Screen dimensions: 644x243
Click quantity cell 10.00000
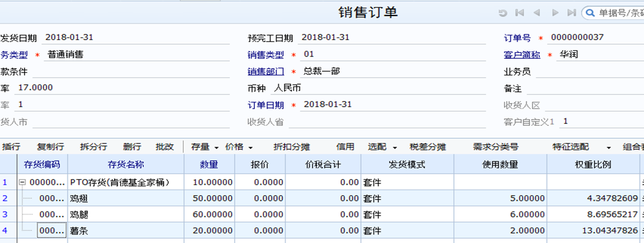209,182
